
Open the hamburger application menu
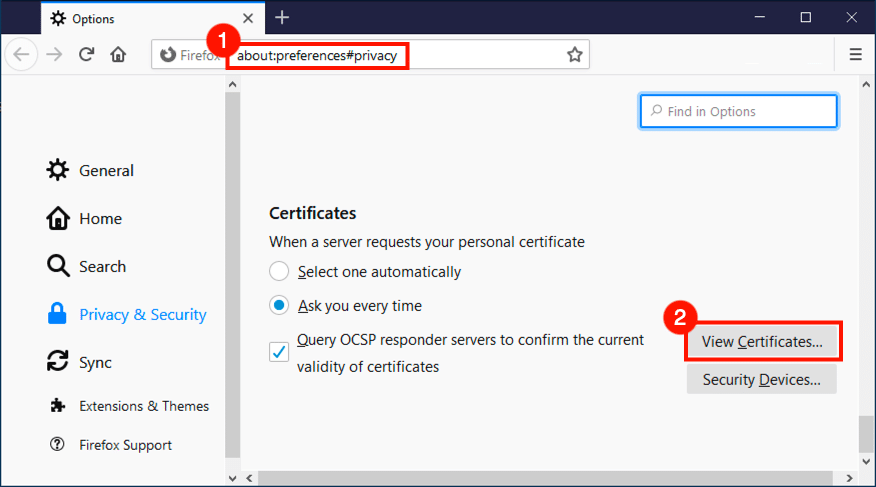point(856,55)
